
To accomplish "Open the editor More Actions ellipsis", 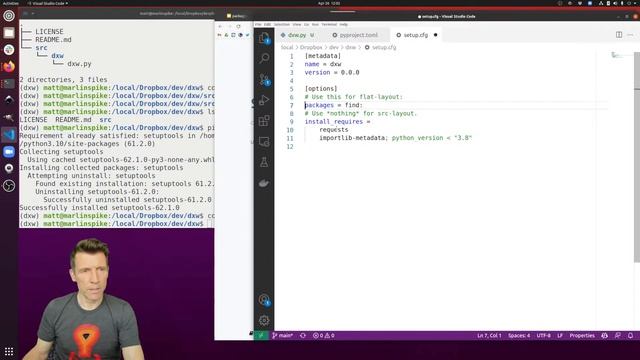I will [630, 35].
